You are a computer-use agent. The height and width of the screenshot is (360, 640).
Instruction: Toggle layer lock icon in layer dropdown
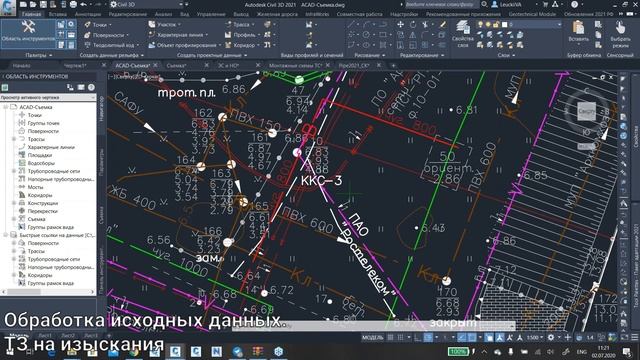pyautogui.click(x=496, y=24)
